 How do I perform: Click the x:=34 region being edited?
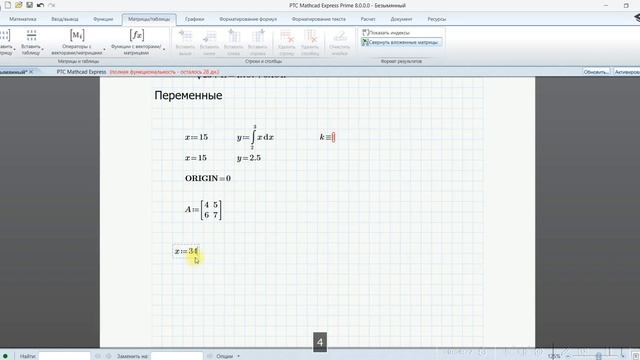coord(186,251)
